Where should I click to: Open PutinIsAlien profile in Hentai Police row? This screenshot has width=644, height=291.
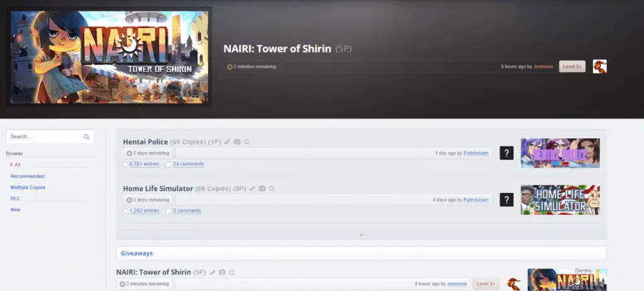(x=476, y=153)
